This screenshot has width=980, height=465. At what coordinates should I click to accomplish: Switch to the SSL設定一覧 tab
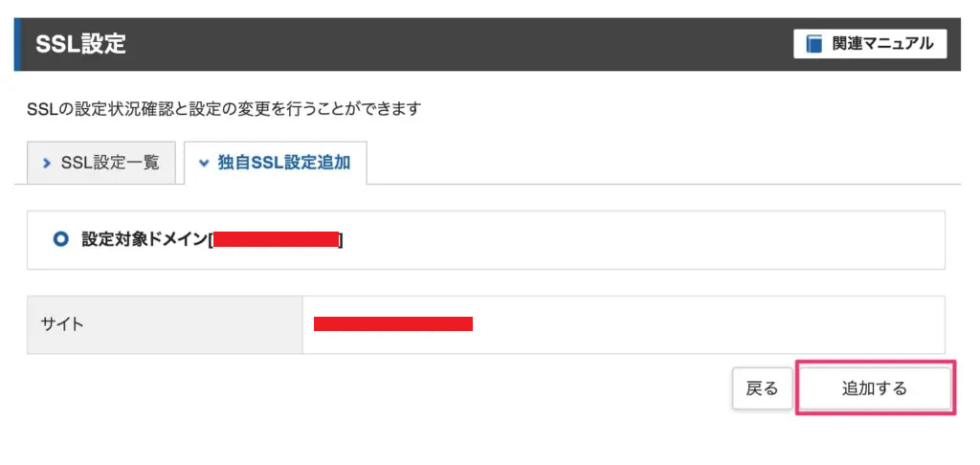pyautogui.click(x=100, y=163)
